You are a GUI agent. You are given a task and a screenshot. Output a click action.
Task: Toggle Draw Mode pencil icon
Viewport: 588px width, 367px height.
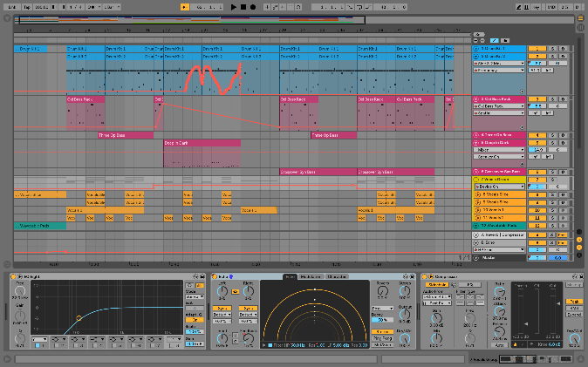pyautogui.click(x=518, y=7)
